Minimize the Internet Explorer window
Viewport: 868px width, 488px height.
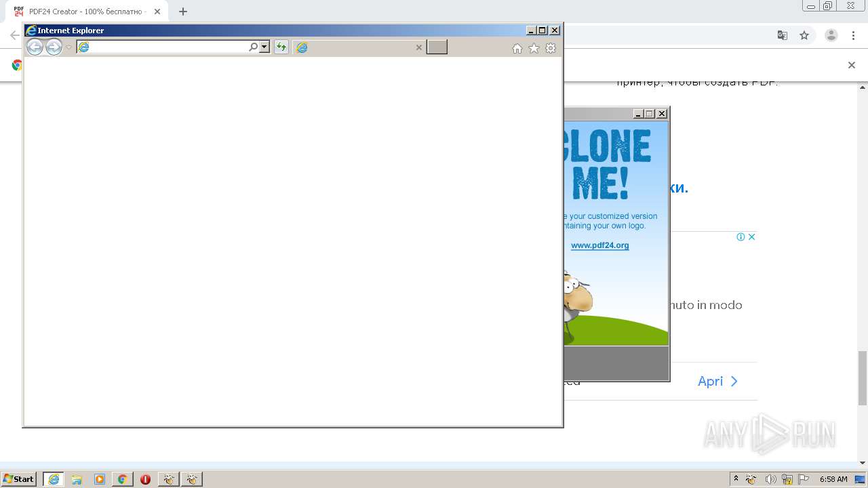click(x=531, y=30)
